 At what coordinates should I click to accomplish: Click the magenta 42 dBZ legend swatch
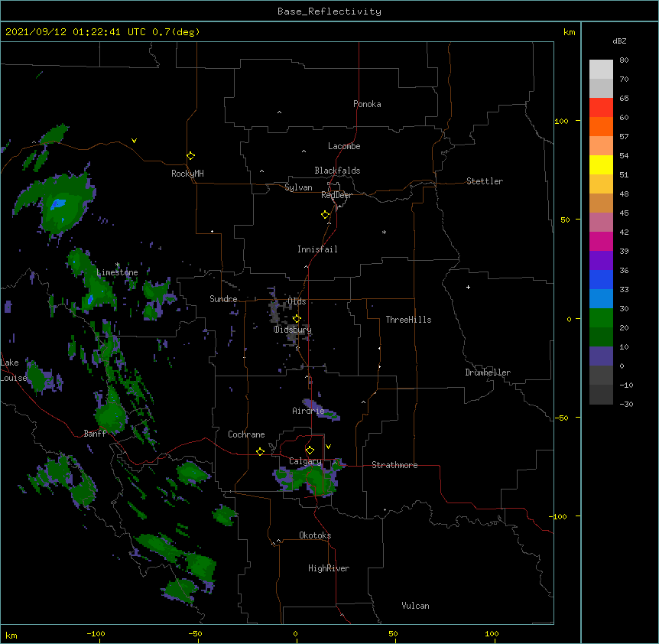tap(601, 241)
